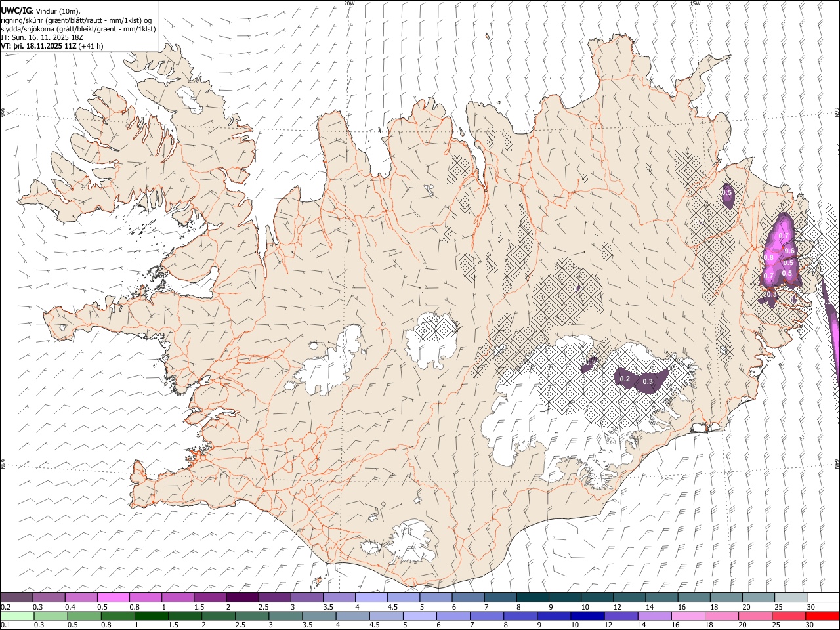Select the 0.8 swatch in the snow scale
The width and height of the screenshot is (840, 630).
click(x=145, y=598)
